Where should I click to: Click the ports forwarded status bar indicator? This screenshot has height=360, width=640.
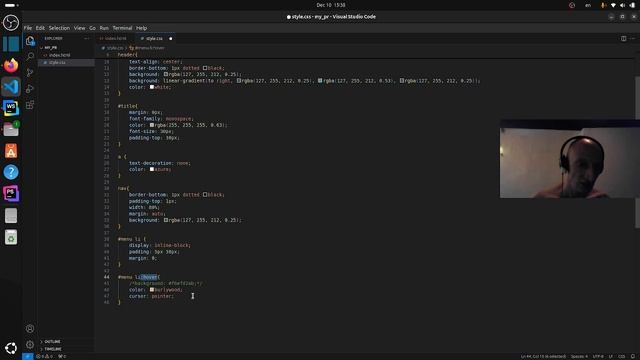(62, 356)
